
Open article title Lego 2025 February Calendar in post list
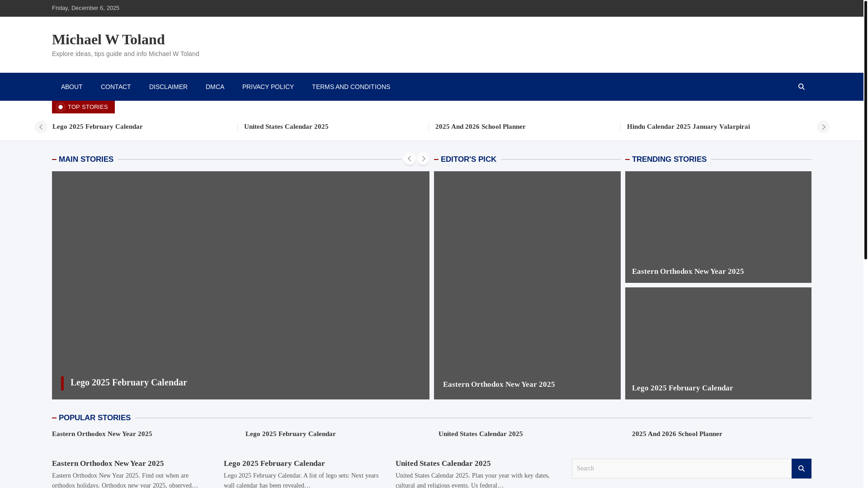coord(274,464)
